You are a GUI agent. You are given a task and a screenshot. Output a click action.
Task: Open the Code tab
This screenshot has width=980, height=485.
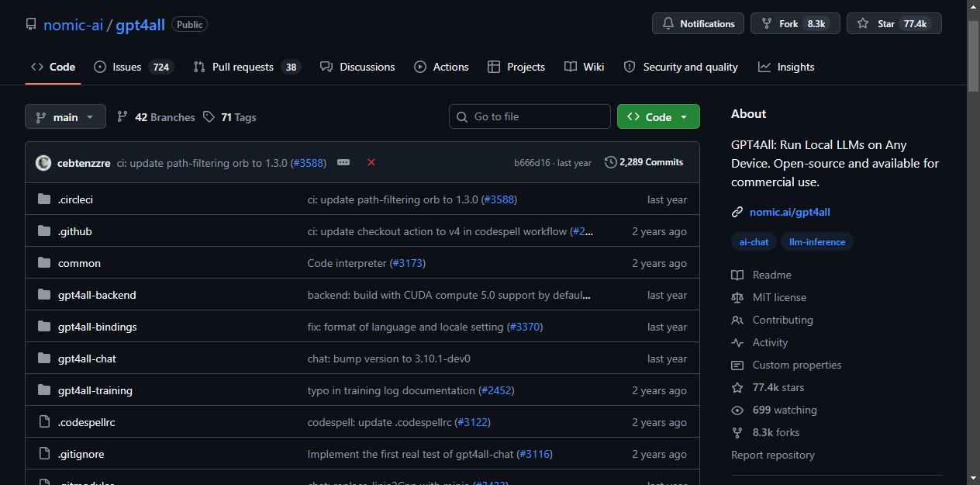pos(53,67)
